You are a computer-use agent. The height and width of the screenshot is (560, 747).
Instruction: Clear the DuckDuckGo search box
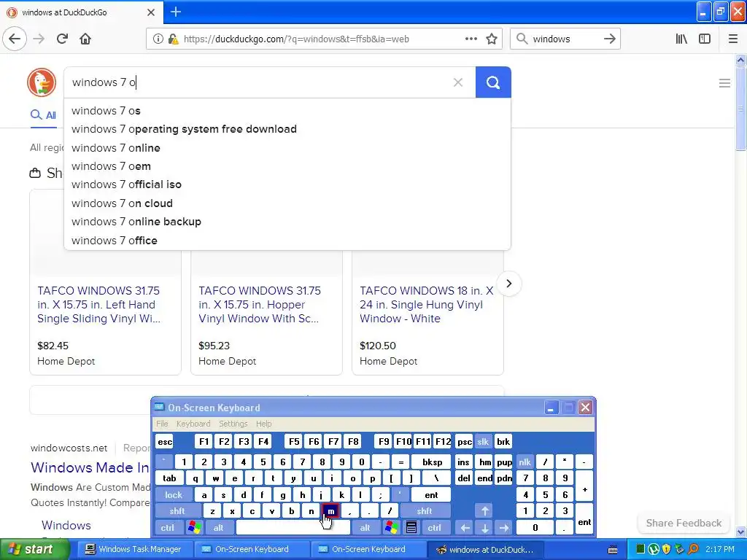tap(458, 82)
